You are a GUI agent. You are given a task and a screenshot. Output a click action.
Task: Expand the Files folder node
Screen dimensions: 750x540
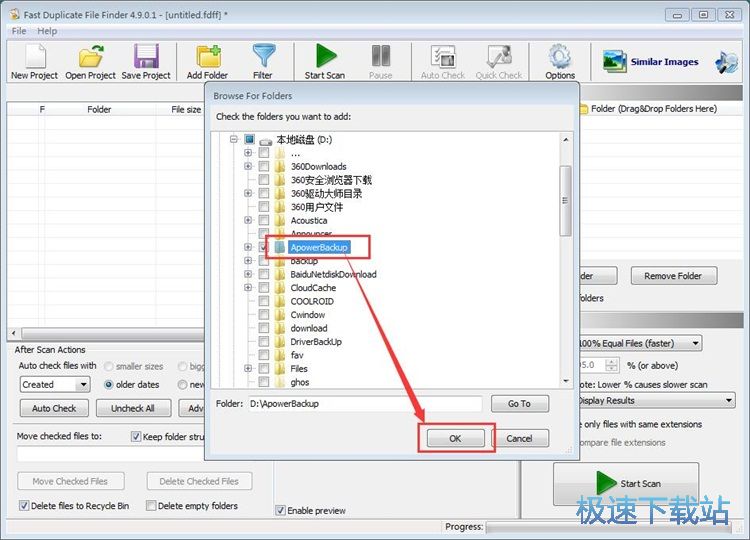pos(248,368)
